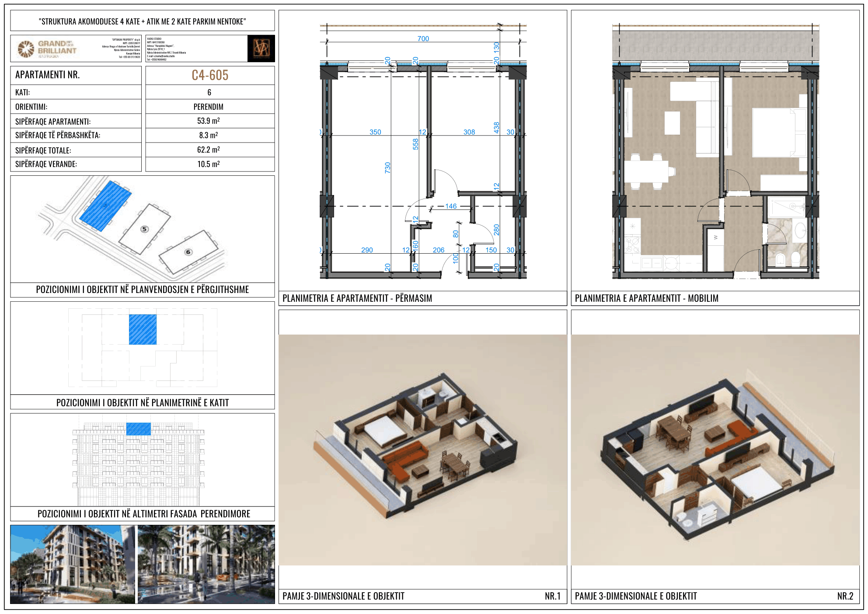Click the double bed in furnished plan

[x=779, y=133]
